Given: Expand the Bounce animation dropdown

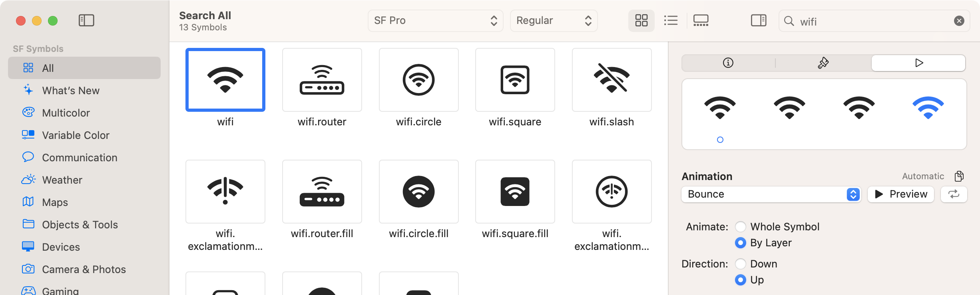Looking at the screenshot, I should click(771, 194).
